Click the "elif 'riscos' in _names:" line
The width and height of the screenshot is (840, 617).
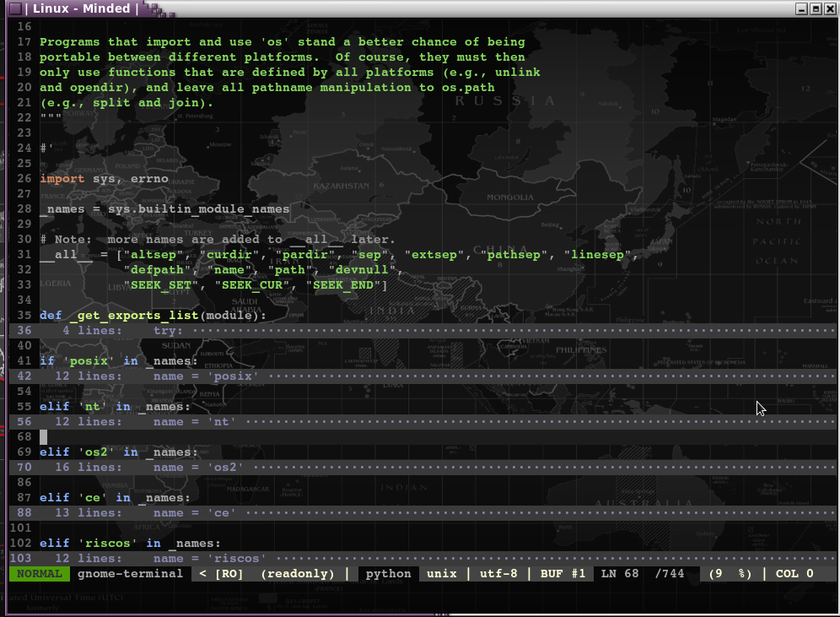pyautogui.click(x=130, y=543)
